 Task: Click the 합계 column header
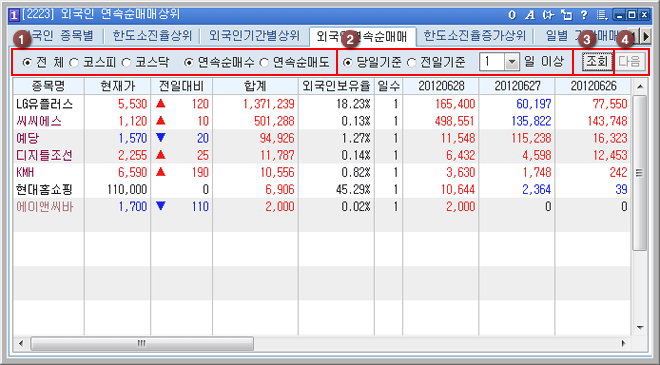(x=255, y=86)
